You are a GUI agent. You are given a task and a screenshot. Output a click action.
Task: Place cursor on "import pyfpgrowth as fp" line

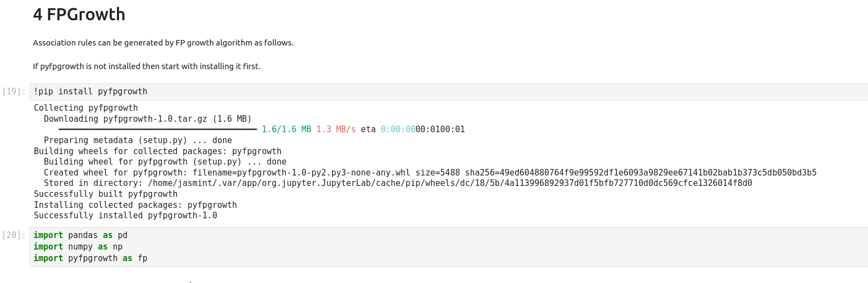pos(90,258)
